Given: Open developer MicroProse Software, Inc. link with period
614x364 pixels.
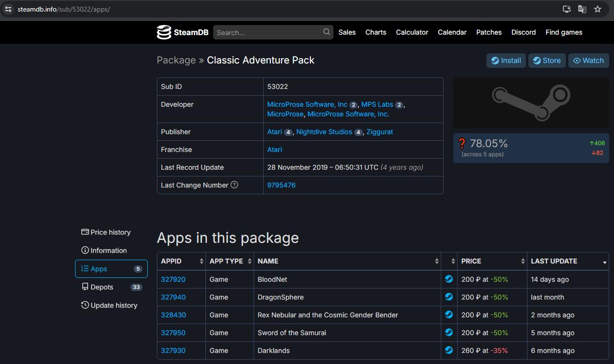Looking at the screenshot, I should 348,114.
